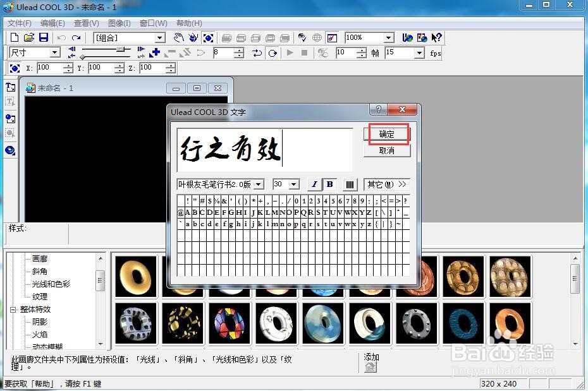The height and width of the screenshot is (391, 588).
Task: Click the blue plus Add Keyframe icon
Action: (x=155, y=53)
